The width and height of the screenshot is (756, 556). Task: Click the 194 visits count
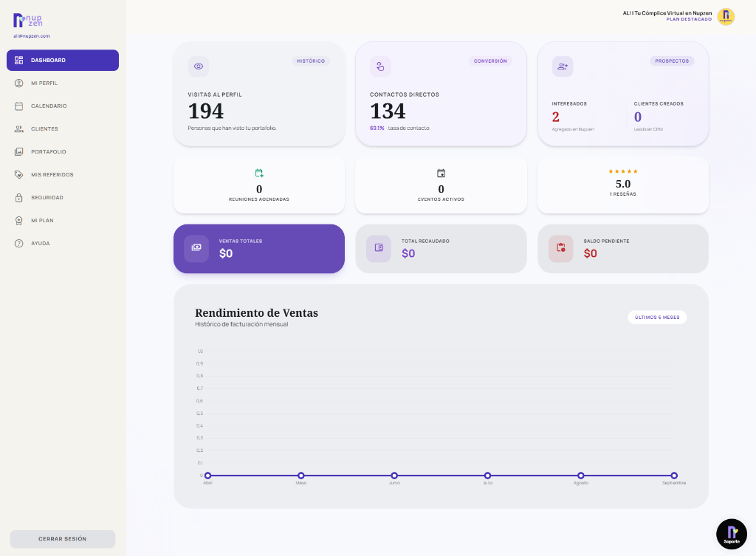coord(206,111)
